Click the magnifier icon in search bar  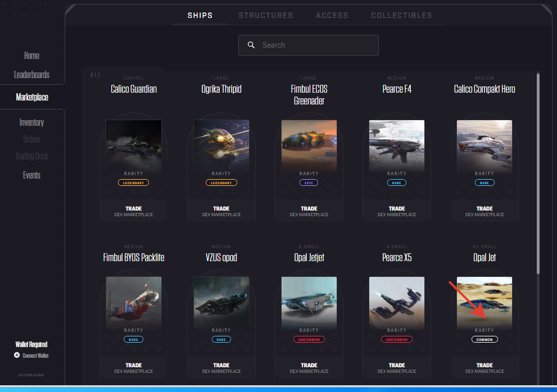(x=251, y=45)
